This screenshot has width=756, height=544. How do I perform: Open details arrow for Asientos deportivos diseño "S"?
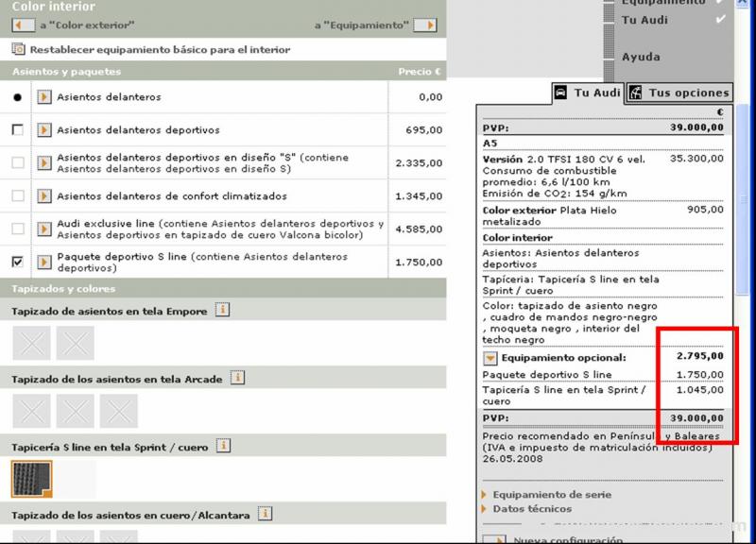point(44,162)
